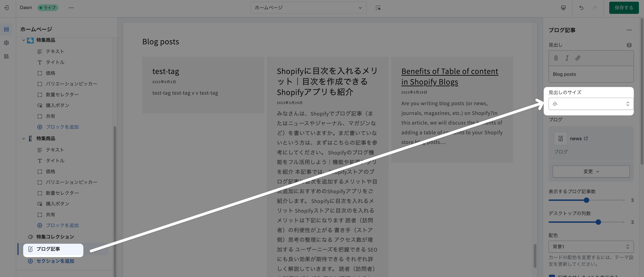Click the bold formatting icon
This screenshot has height=277, width=644.
point(556,58)
